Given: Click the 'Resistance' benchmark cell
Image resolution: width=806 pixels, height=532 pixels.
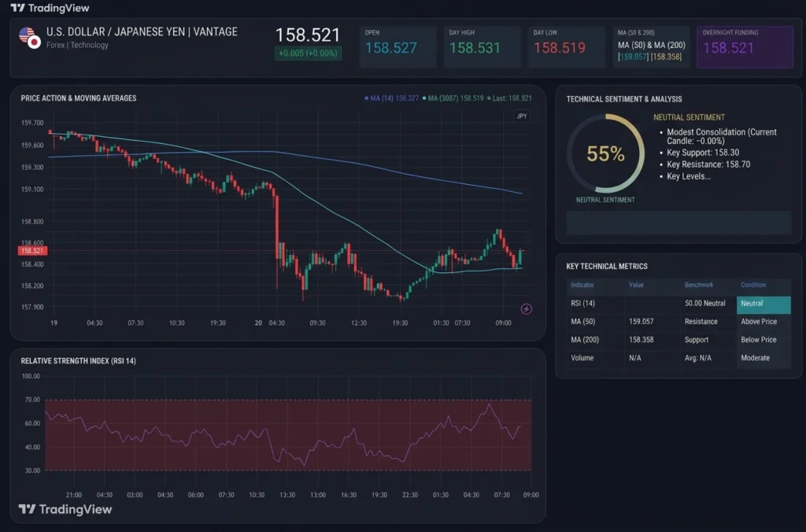Looking at the screenshot, I should [x=701, y=322].
